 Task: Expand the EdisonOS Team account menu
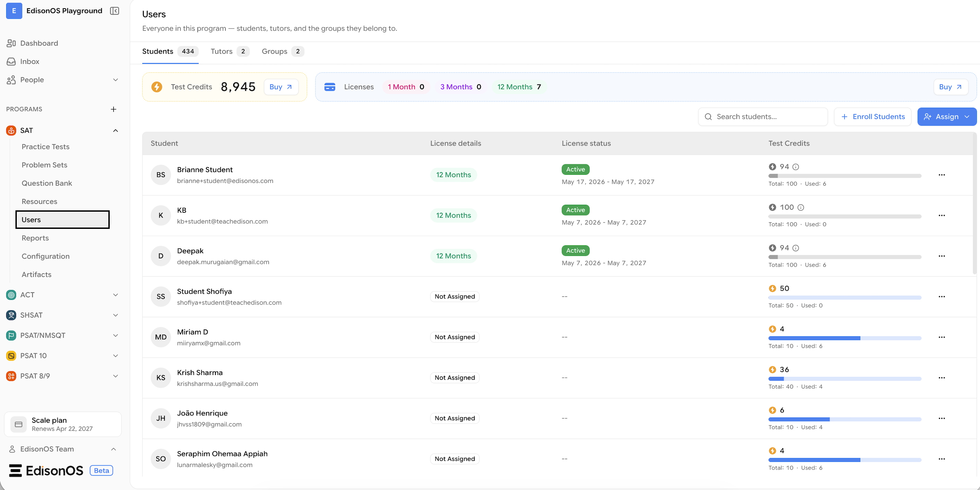coord(113,449)
